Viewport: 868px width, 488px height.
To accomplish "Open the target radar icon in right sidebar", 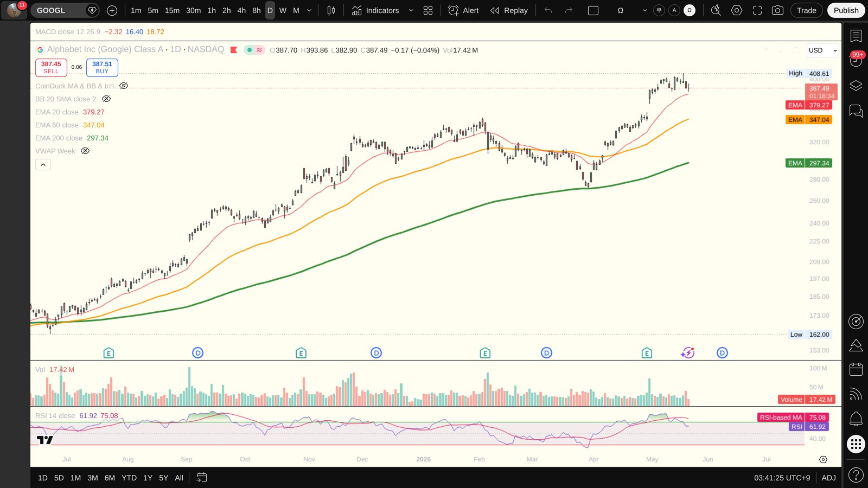I will pos(856,322).
